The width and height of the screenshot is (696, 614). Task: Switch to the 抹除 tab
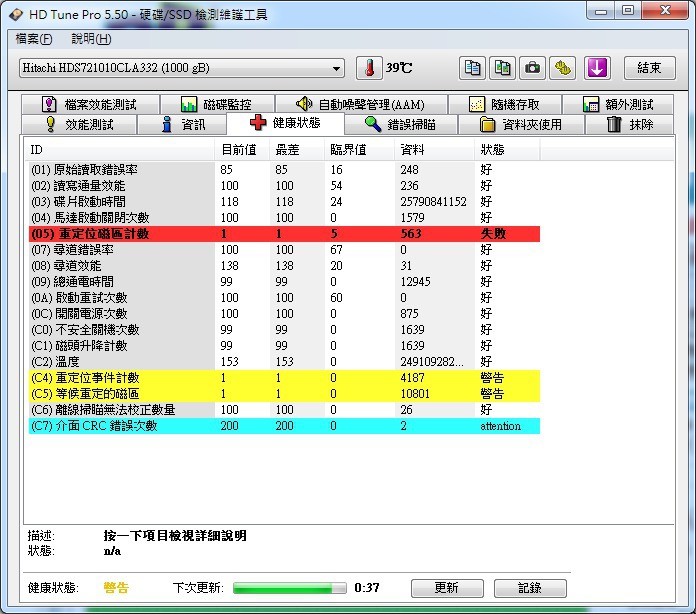629,124
